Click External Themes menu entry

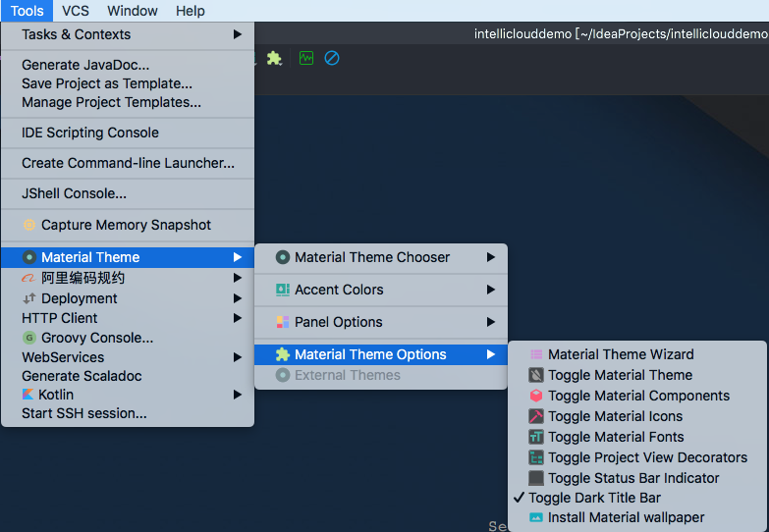381,375
